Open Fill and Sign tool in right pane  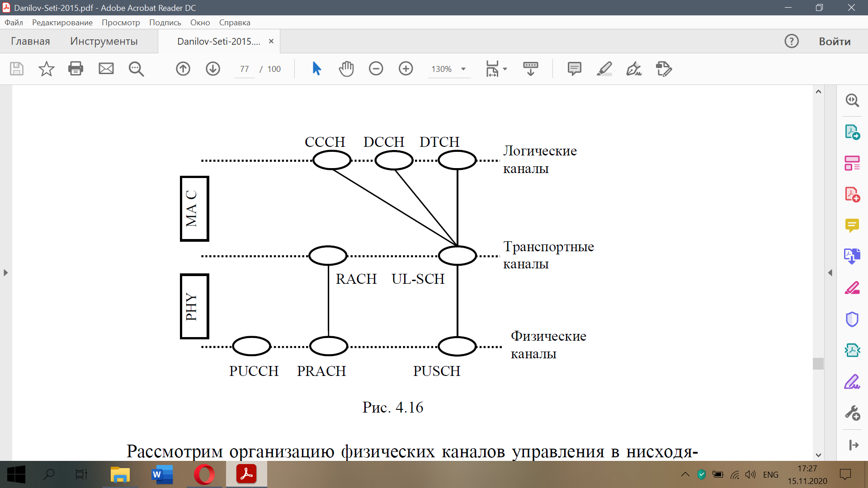click(852, 382)
